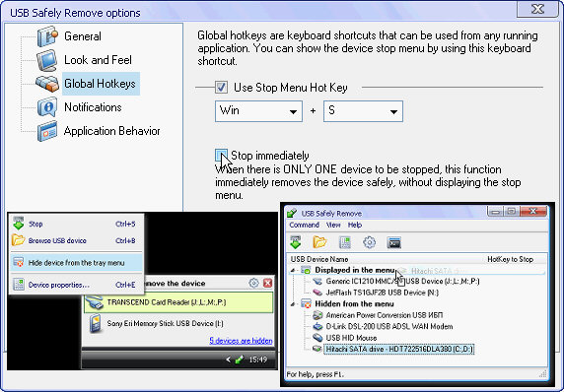Select Sony Eri Memory Stick USB Device
This screenshot has height=392, width=564.
178,323
